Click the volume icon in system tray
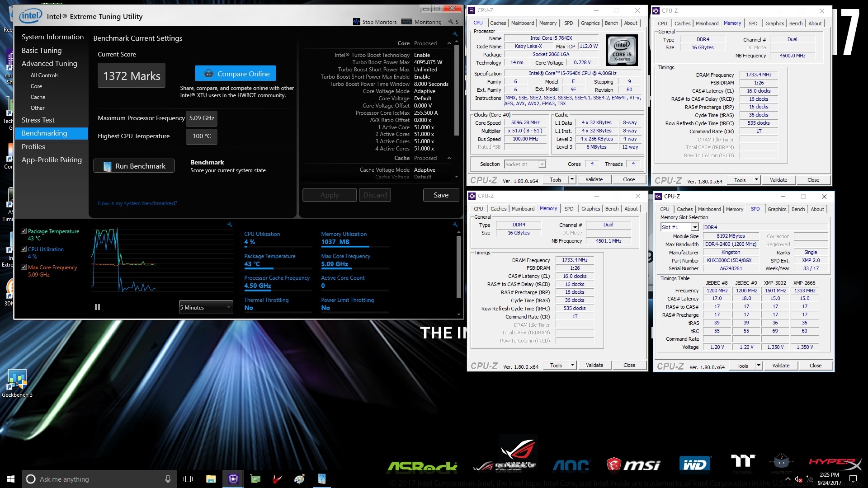This screenshot has width=868, height=488. tap(798, 479)
